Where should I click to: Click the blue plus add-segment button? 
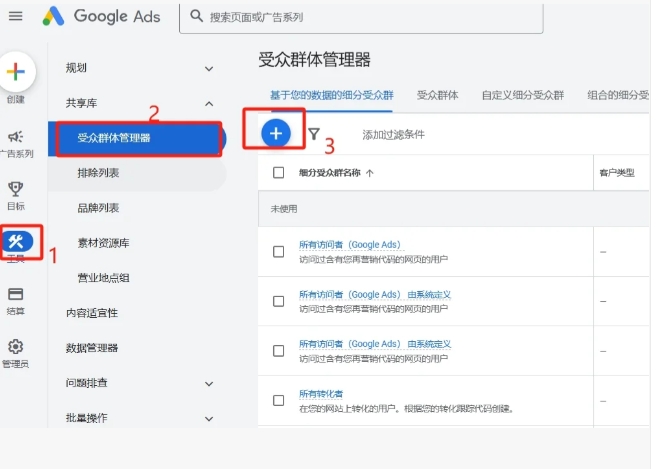[x=276, y=133]
